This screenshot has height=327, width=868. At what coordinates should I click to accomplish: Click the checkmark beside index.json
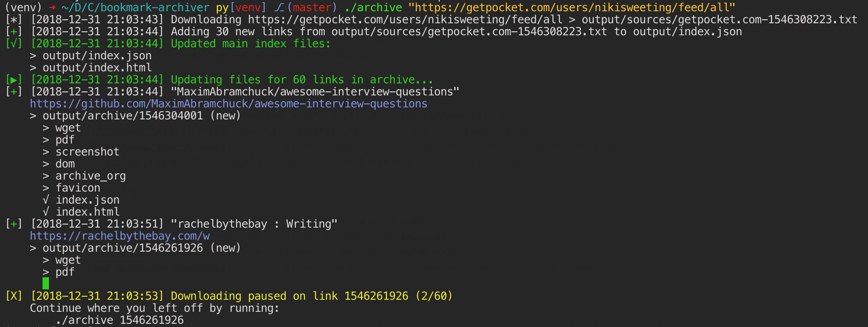pyautogui.click(x=46, y=200)
